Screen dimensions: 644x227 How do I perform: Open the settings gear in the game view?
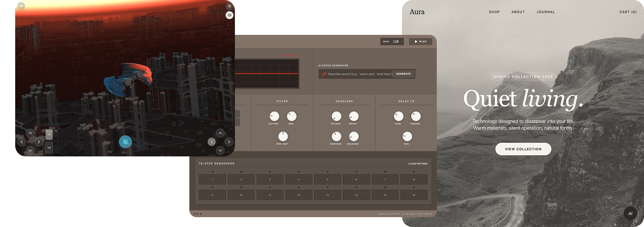coord(229,6)
